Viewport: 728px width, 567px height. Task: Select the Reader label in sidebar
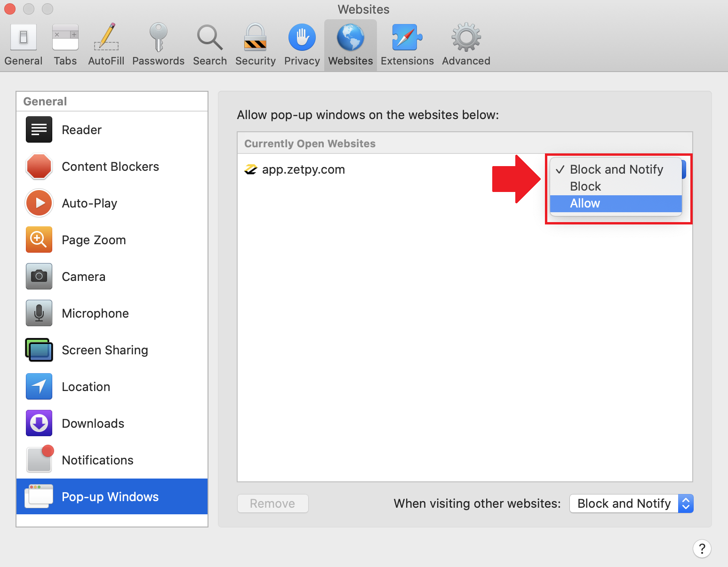tap(82, 130)
